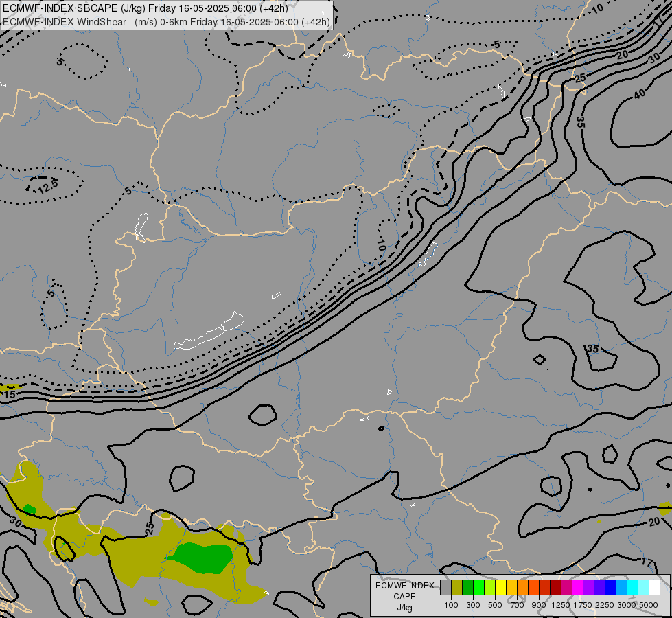Click the legend value 3000
Viewport: 672px width, 618px height.
(627, 605)
